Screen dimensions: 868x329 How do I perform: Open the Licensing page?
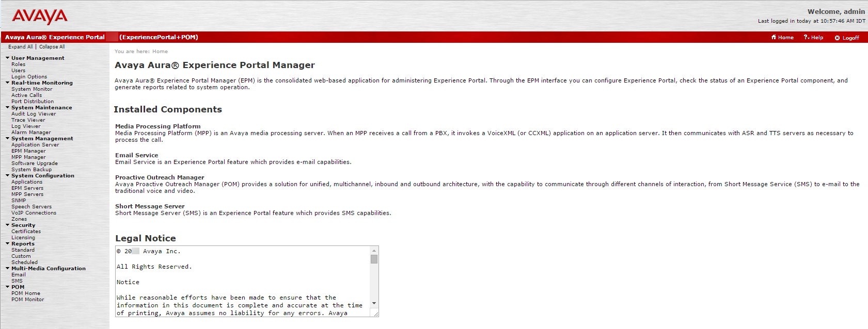point(23,238)
